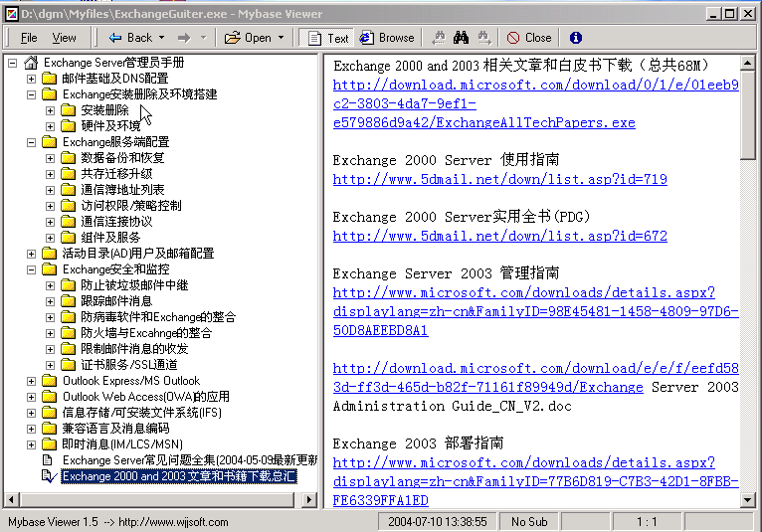The width and height of the screenshot is (762, 532).
Task: Open the View menu
Action: tap(64, 38)
